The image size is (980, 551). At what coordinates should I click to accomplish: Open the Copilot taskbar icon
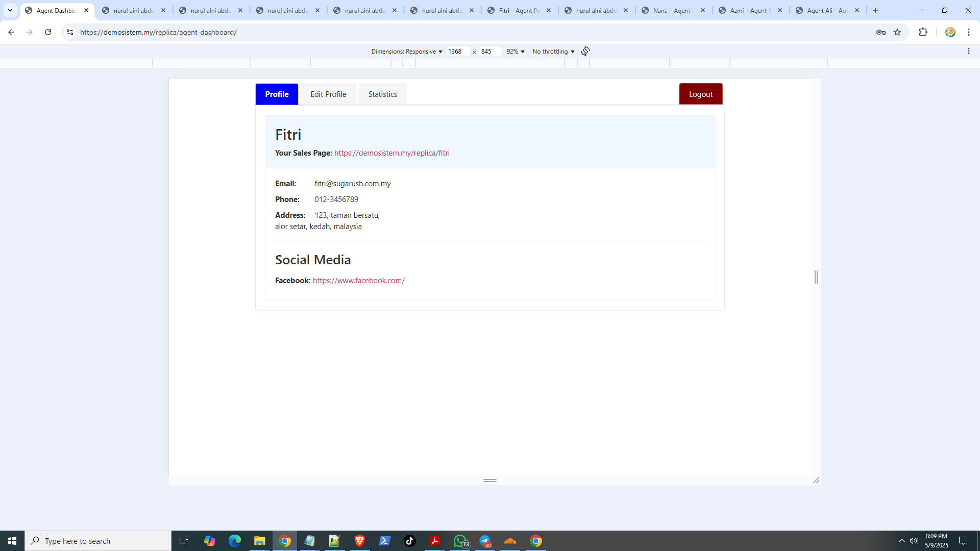coord(210,541)
